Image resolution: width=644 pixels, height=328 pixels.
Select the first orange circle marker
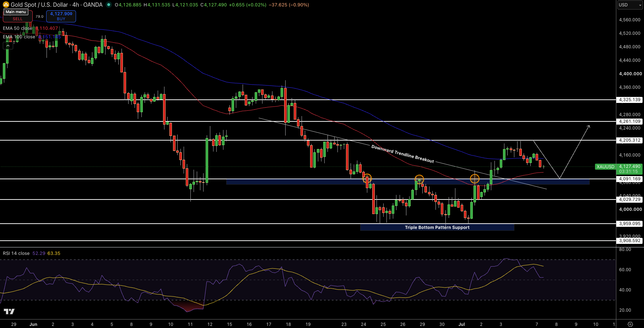pyautogui.click(x=367, y=178)
